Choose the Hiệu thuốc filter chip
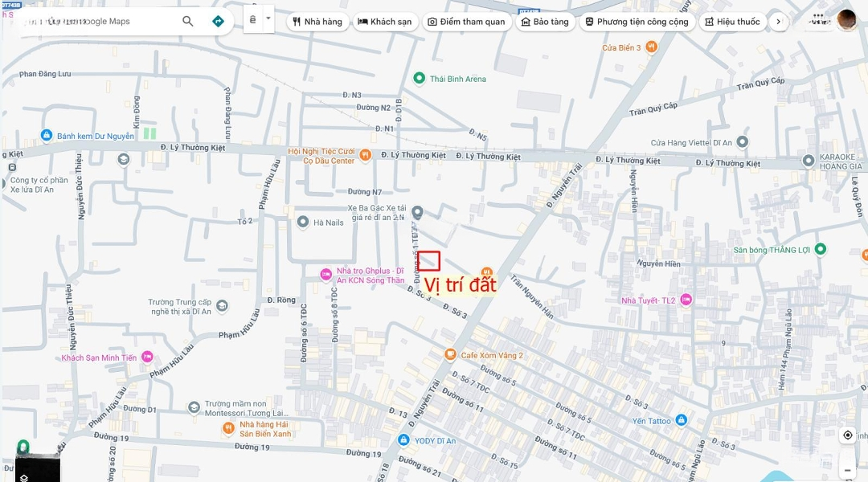Screen dimensions: 868x482 pos(733,22)
